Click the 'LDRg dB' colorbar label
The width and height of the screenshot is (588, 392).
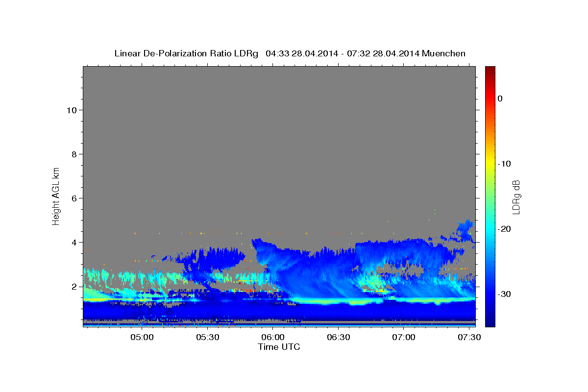tap(515, 196)
